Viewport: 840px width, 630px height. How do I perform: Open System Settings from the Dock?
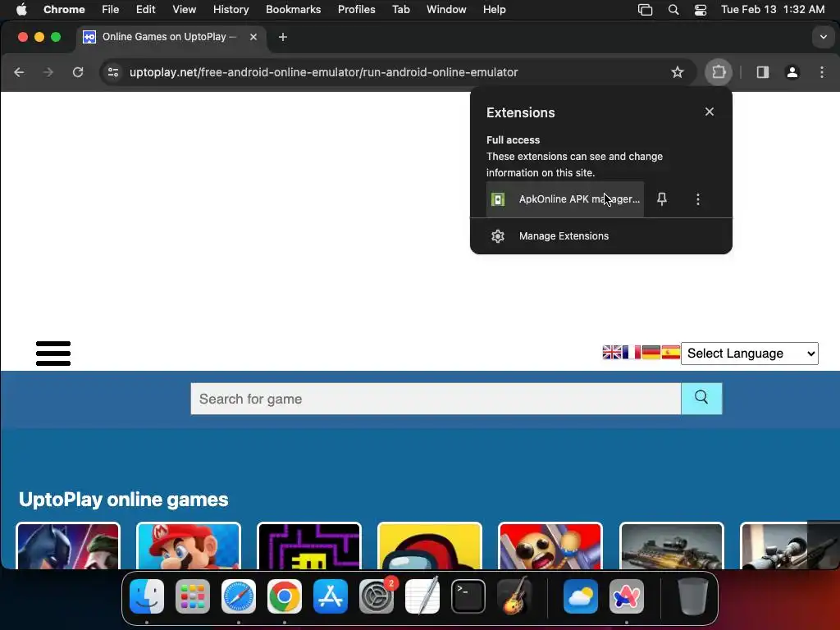(377, 596)
